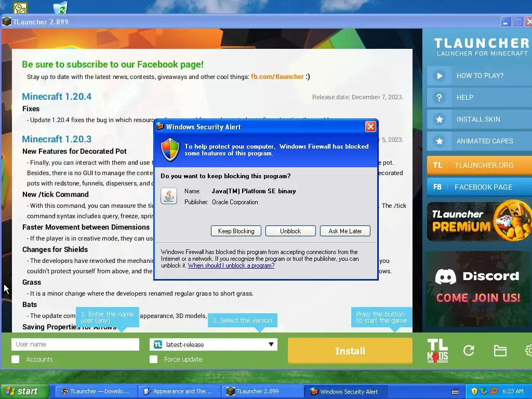
Task: Click the magnifier tray icon
Action: click(x=494, y=392)
